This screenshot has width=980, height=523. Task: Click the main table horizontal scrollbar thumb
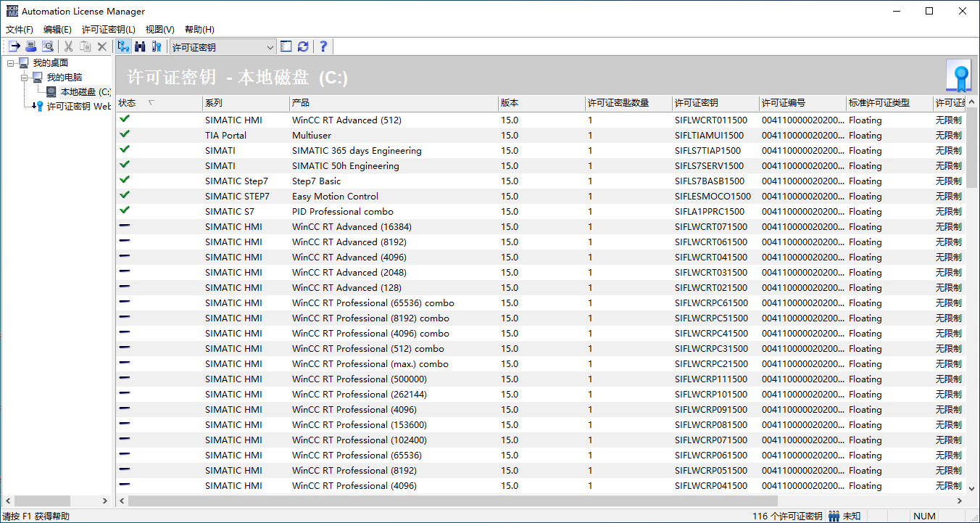click(453, 501)
